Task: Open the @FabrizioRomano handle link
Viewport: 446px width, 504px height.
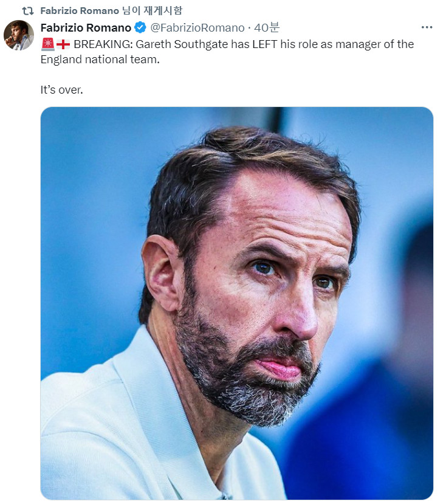Action: [x=197, y=28]
